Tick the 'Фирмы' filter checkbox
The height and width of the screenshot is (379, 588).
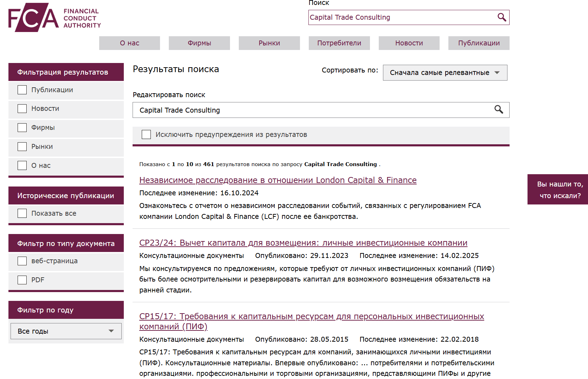tap(22, 127)
